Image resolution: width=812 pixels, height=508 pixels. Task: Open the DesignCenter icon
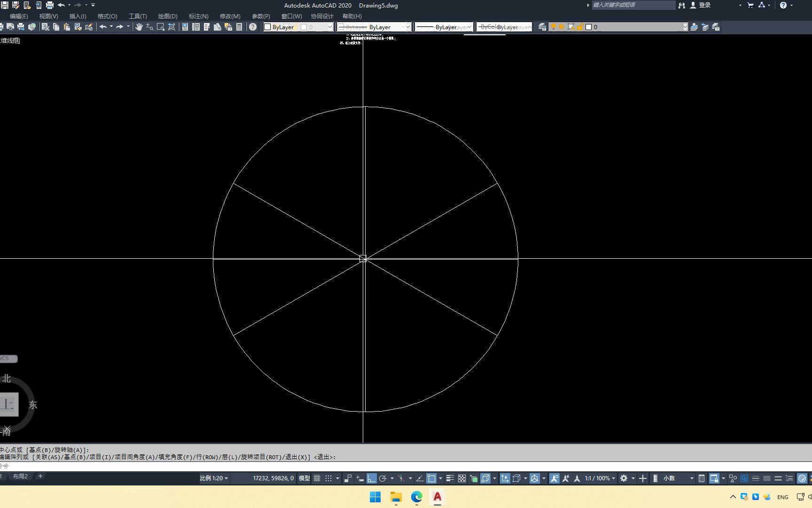(196, 27)
